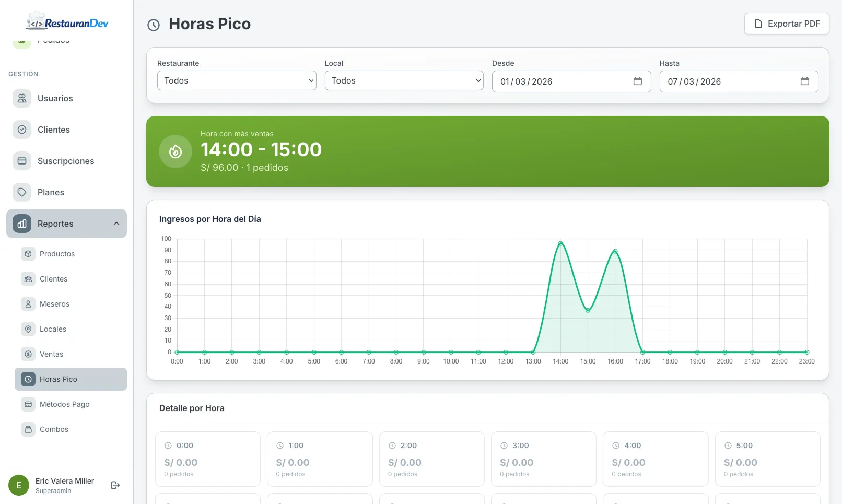This screenshot has height=504, width=842.
Task: Select the 3:00 hour detail card
Action: 543,459
